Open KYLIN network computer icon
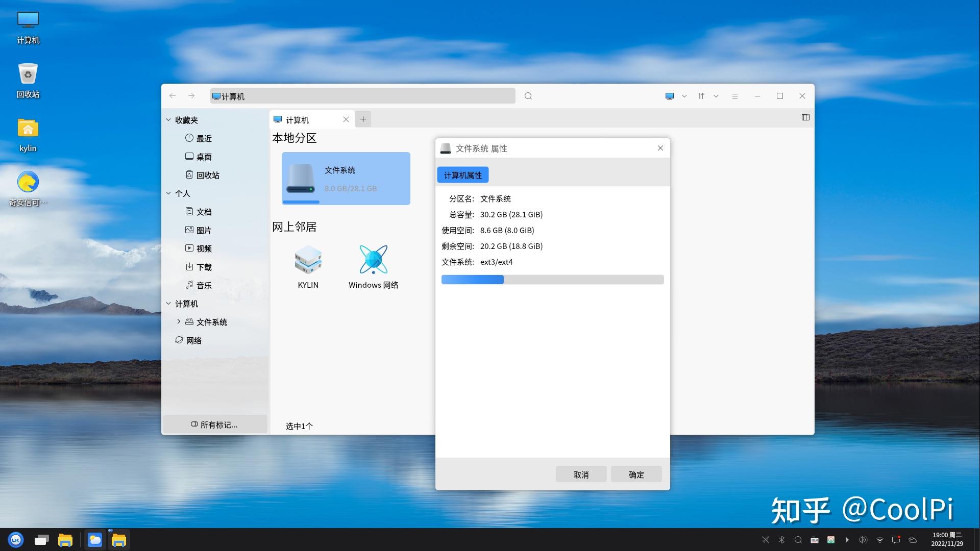Viewport: 980px width, 551px height. 308,261
